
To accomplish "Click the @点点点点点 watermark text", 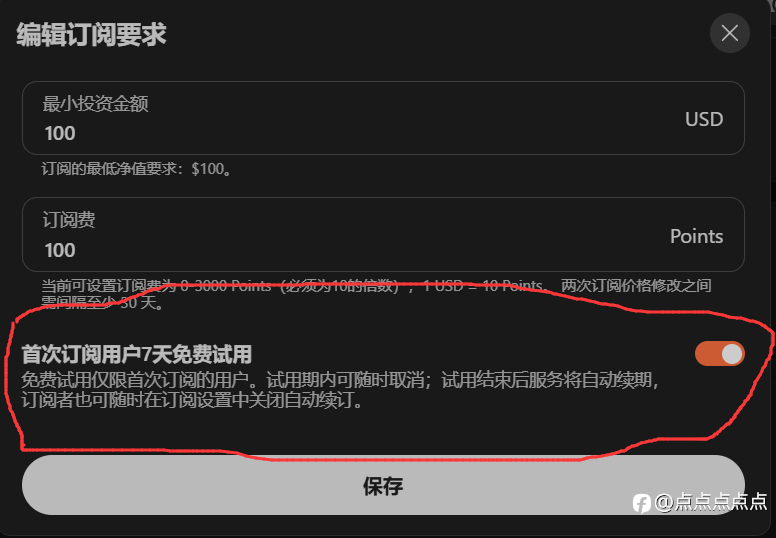I will pos(711,502).
